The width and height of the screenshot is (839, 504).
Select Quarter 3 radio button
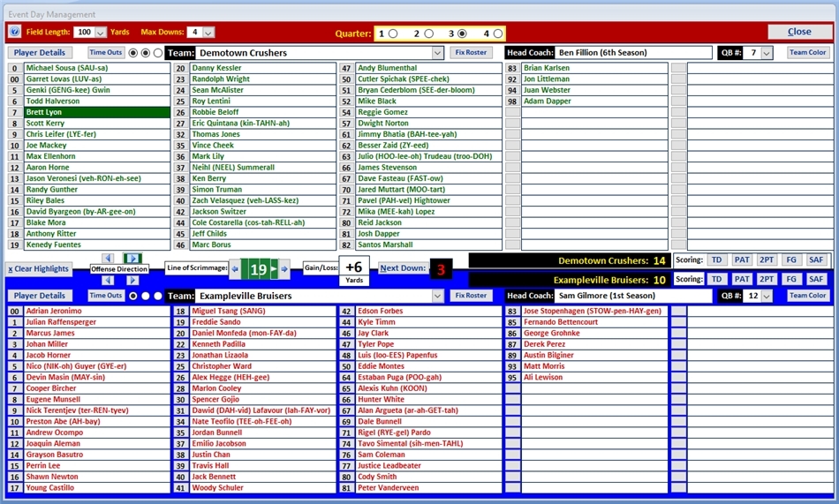(462, 34)
